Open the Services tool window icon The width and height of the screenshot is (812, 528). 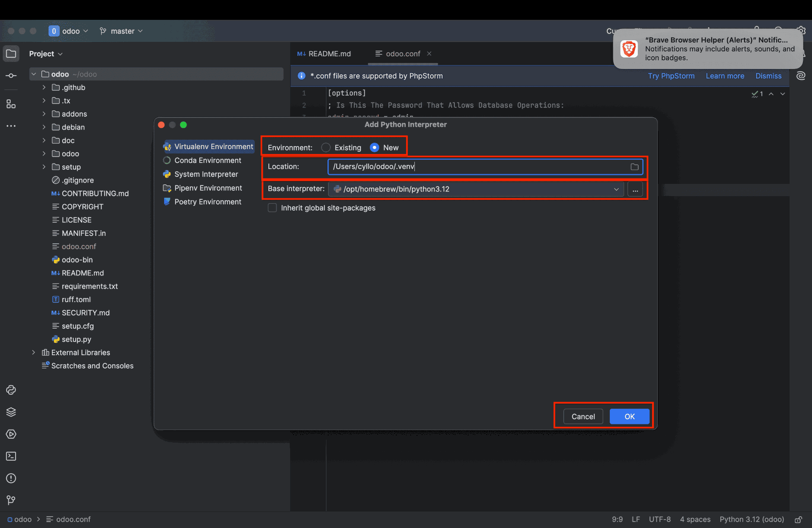[x=11, y=434]
